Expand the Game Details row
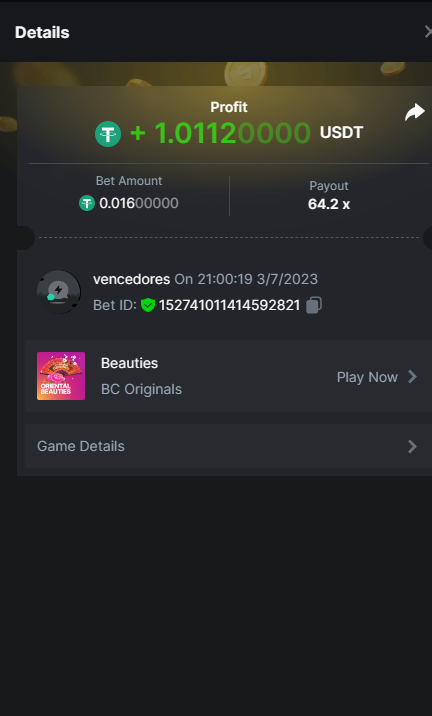This screenshot has height=716, width=432. (x=228, y=446)
